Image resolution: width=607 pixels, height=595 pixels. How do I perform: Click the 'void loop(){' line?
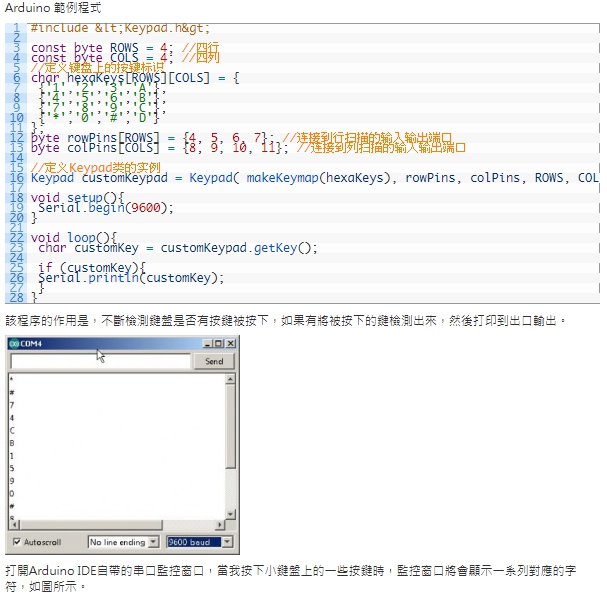coord(74,238)
